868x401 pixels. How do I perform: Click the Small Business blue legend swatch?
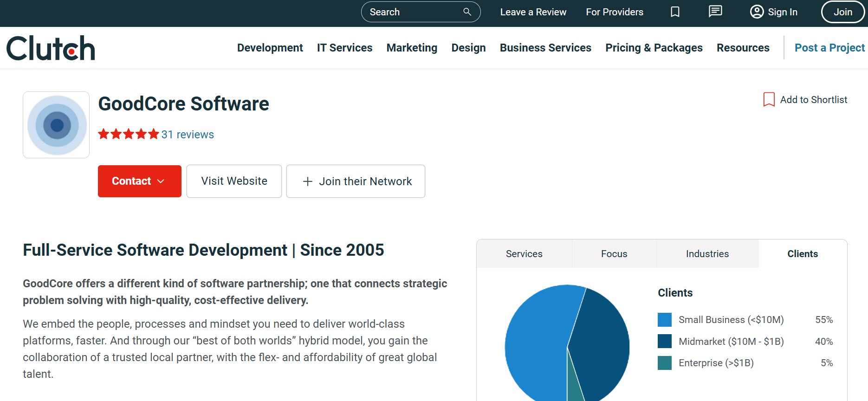[x=664, y=320]
